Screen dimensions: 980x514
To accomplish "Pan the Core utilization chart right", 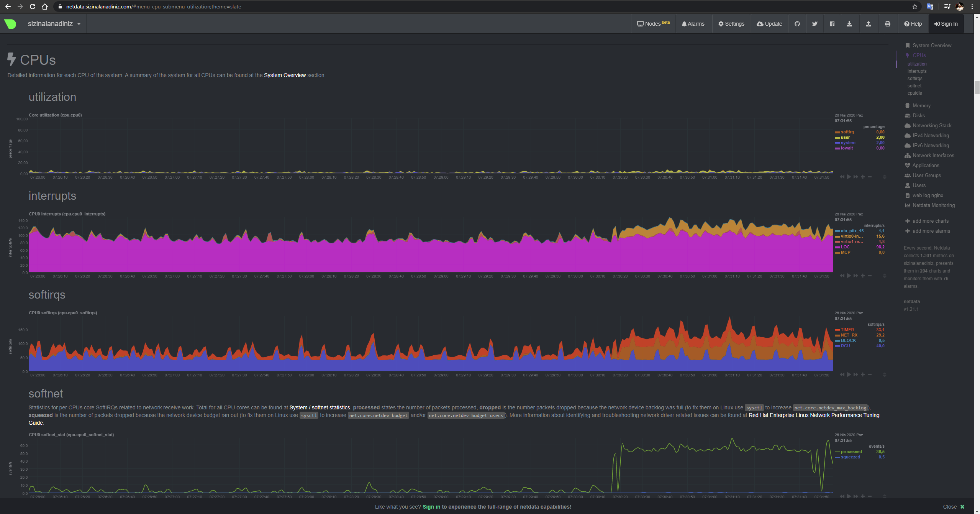I will click(856, 177).
